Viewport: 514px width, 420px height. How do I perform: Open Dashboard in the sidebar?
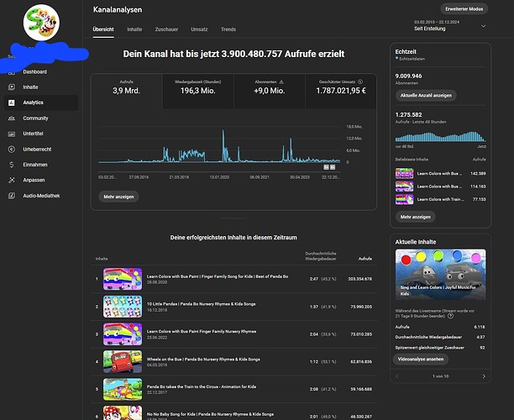34,71
